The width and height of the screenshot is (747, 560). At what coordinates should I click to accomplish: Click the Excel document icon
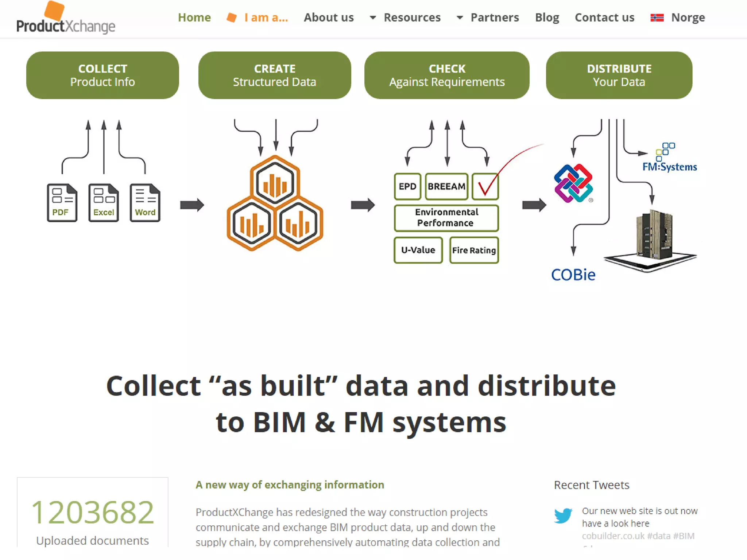[x=103, y=203]
